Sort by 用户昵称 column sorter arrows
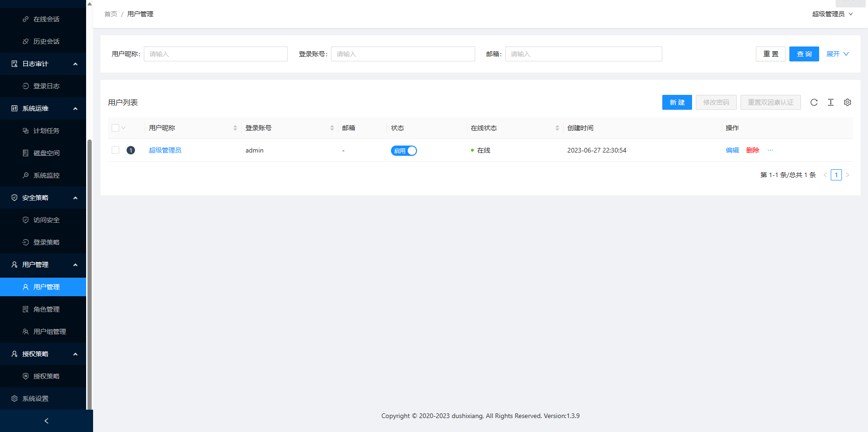Viewport: 868px width, 432px height. point(235,128)
